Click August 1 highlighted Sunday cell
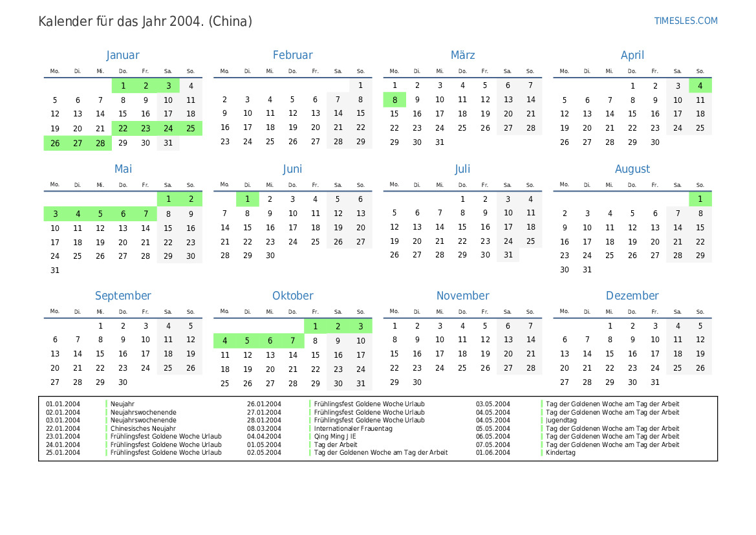756x535 pixels. (x=700, y=199)
